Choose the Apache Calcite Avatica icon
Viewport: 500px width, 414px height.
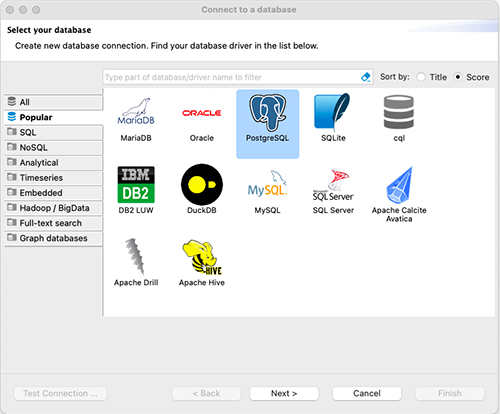point(399,185)
